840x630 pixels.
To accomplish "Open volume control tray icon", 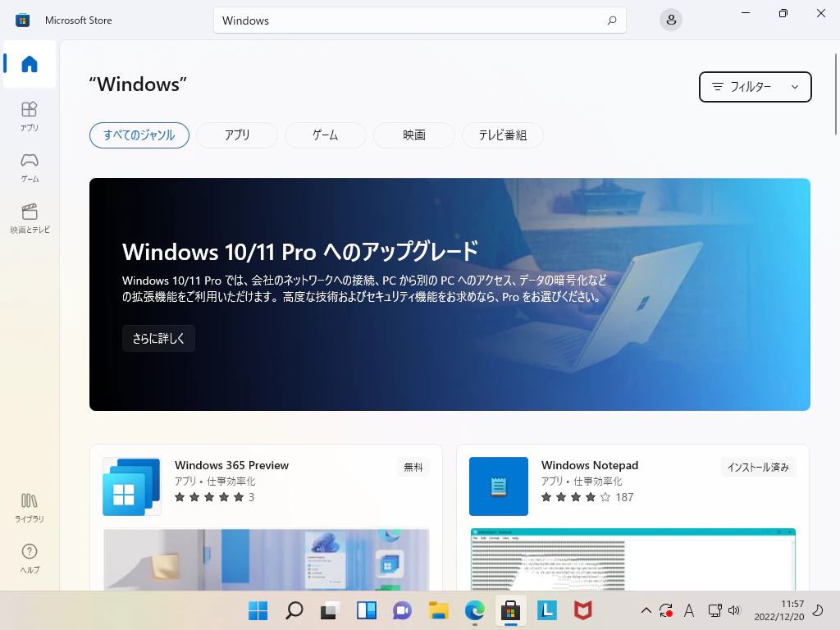I will point(734,610).
